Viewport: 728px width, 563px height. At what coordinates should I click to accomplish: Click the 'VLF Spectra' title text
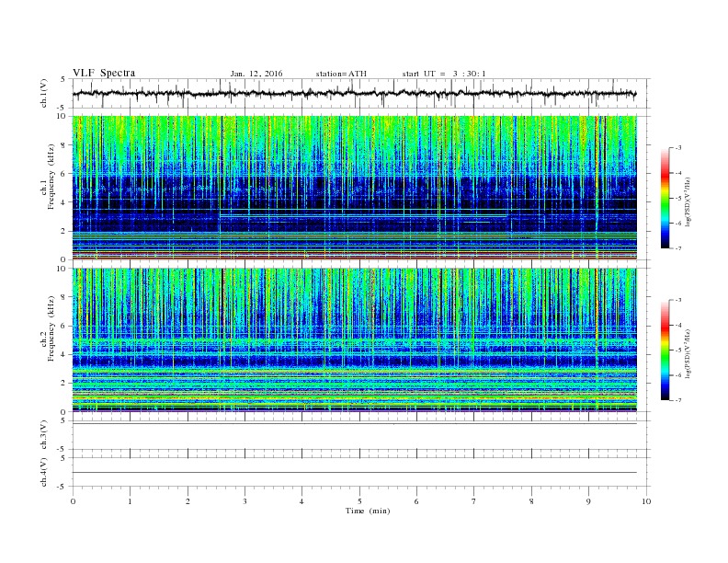pos(104,73)
